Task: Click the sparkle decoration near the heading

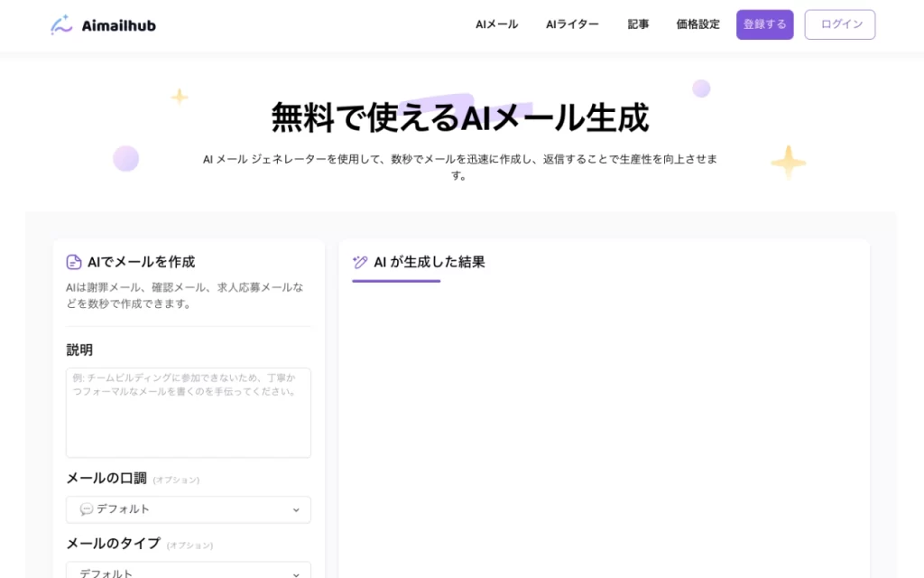Action: [179, 96]
